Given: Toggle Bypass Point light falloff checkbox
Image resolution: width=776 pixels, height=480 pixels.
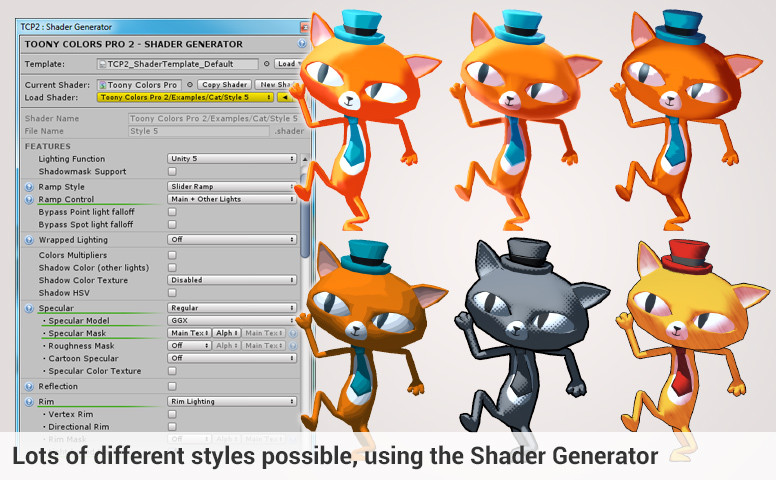Looking at the screenshot, I should pyautogui.click(x=172, y=212).
